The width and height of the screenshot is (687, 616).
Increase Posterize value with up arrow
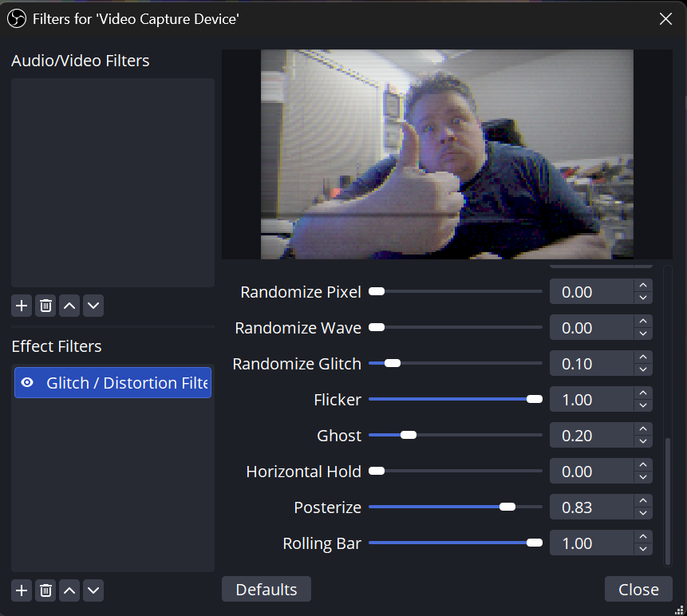click(643, 501)
